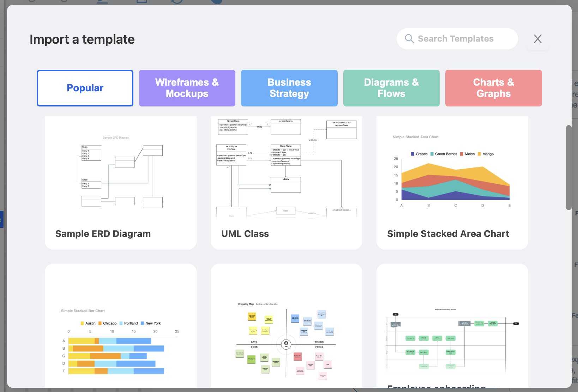Show the Diagrams & Flows templates
Viewport: 578px width, 392px height.
(391, 88)
